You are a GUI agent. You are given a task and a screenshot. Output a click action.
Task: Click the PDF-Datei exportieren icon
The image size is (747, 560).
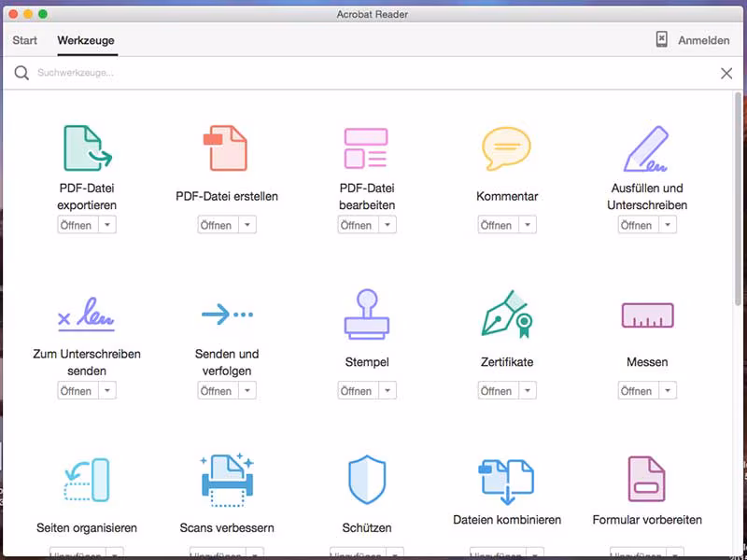88,148
